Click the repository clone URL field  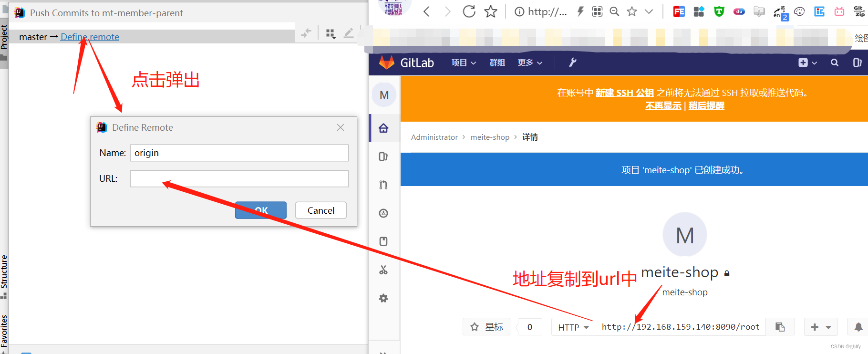click(x=680, y=327)
